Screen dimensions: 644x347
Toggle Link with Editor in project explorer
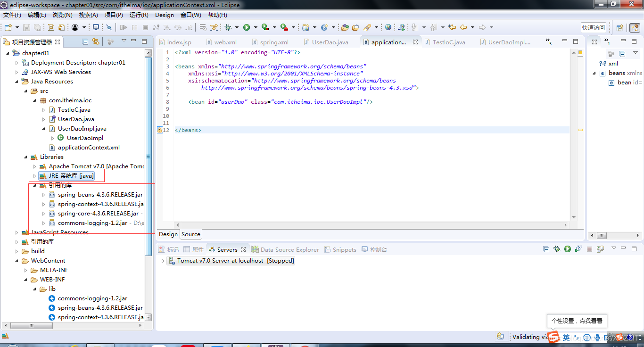coord(96,41)
